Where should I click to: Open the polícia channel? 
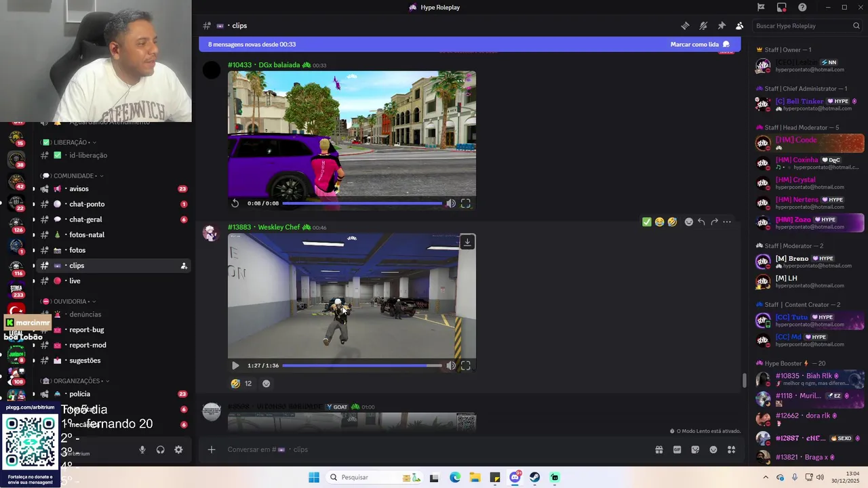(113, 394)
